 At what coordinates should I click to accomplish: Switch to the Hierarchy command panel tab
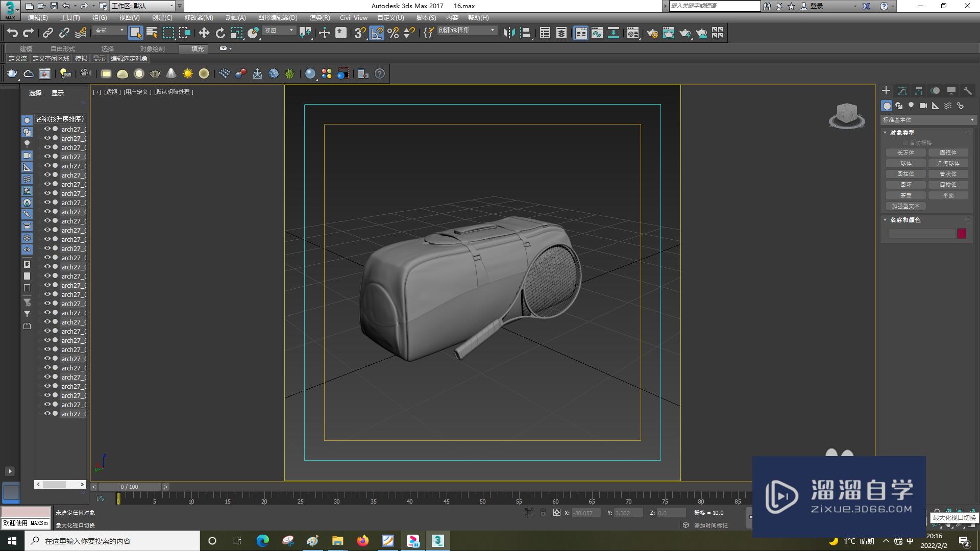coord(919,91)
